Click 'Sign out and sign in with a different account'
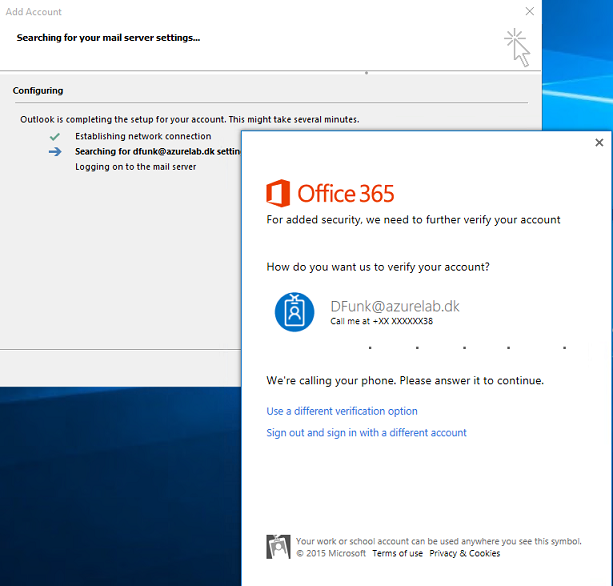 (366, 433)
